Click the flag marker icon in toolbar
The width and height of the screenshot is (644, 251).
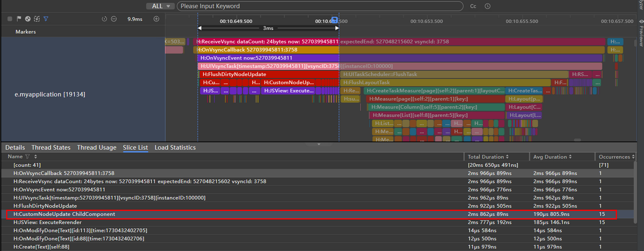[19, 19]
